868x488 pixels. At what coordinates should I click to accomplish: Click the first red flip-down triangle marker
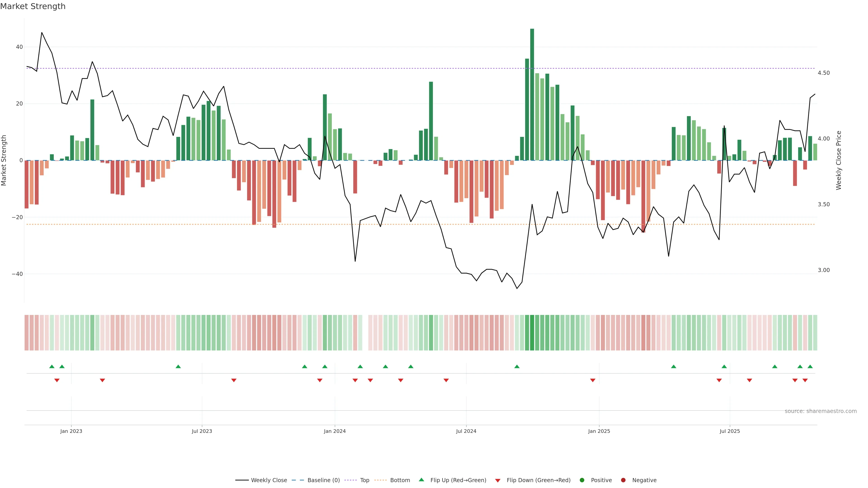pos(57,380)
